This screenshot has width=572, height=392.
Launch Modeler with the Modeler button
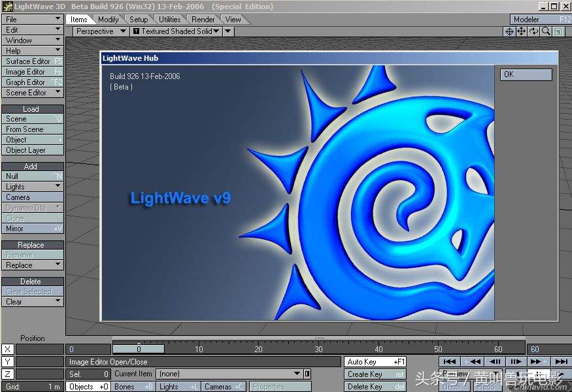coord(541,20)
